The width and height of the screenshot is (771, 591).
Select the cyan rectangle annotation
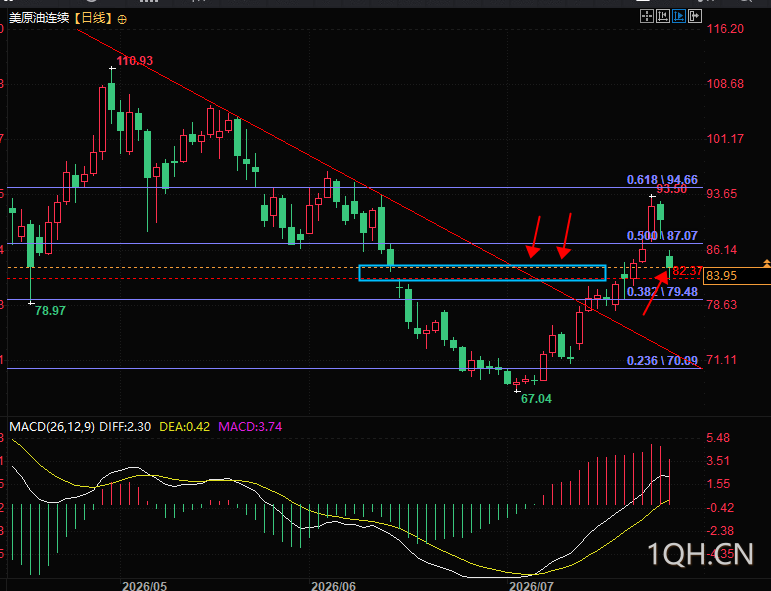click(x=482, y=273)
